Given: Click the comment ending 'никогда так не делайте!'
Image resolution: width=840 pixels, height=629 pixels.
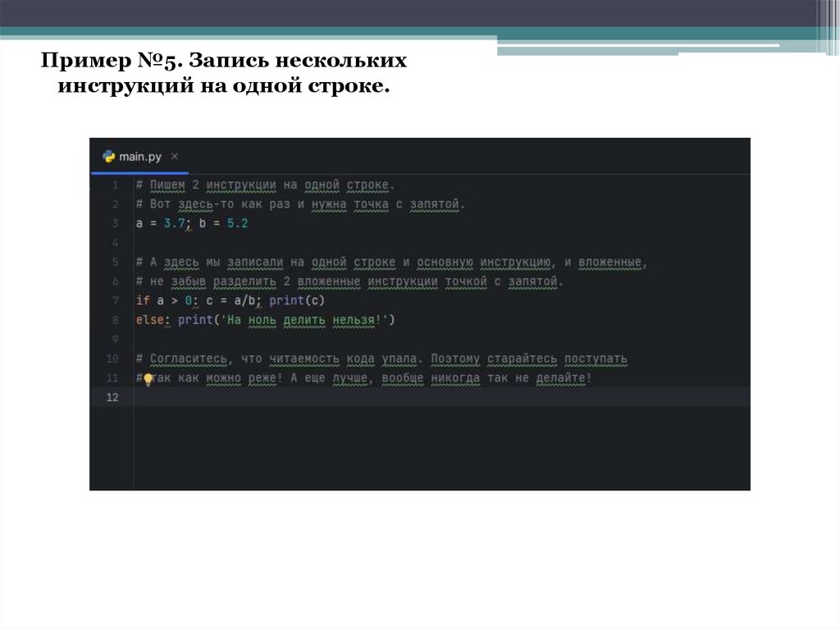Looking at the screenshot, I should pos(363,378).
